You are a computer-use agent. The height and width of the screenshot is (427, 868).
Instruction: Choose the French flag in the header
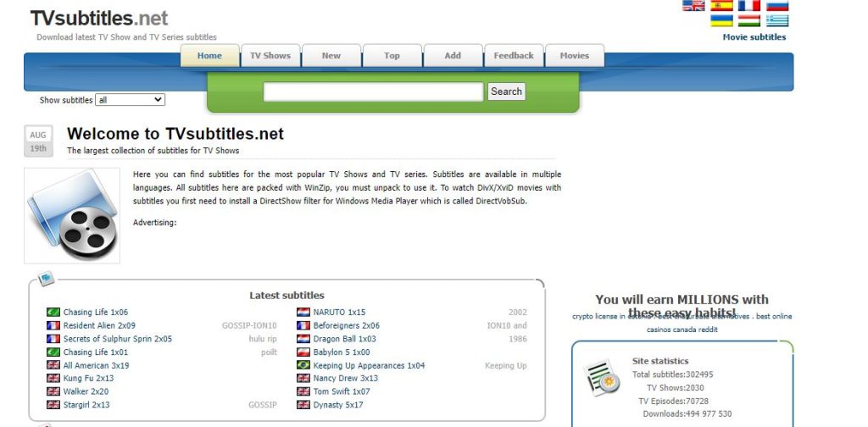click(749, 6)
